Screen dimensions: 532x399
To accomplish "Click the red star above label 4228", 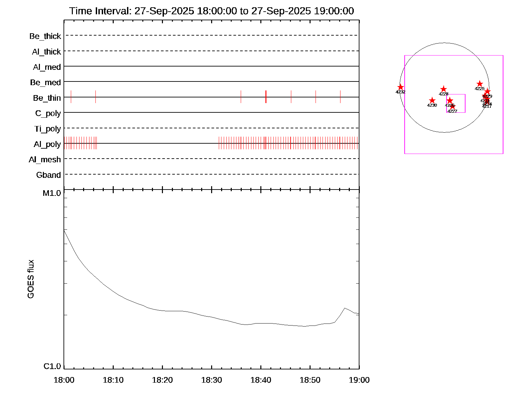I will pyautogui.click(x=444, y=89).
